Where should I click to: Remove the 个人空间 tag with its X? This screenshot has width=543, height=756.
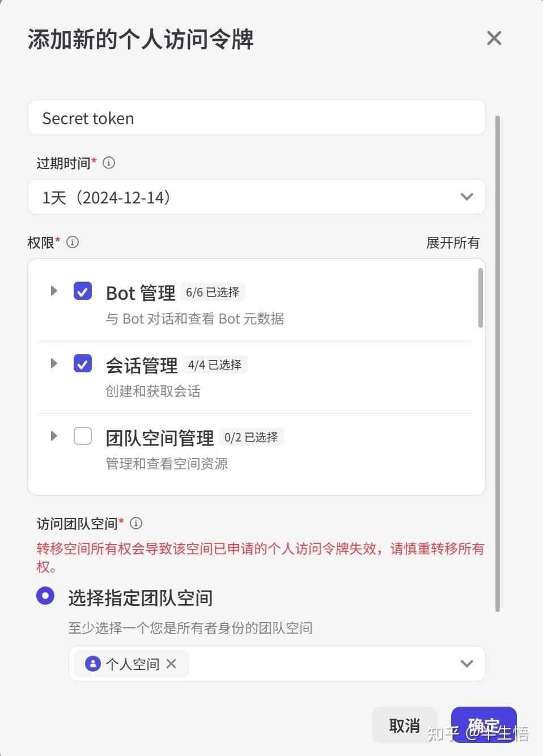pyautogui.click(x=171, y=664)
